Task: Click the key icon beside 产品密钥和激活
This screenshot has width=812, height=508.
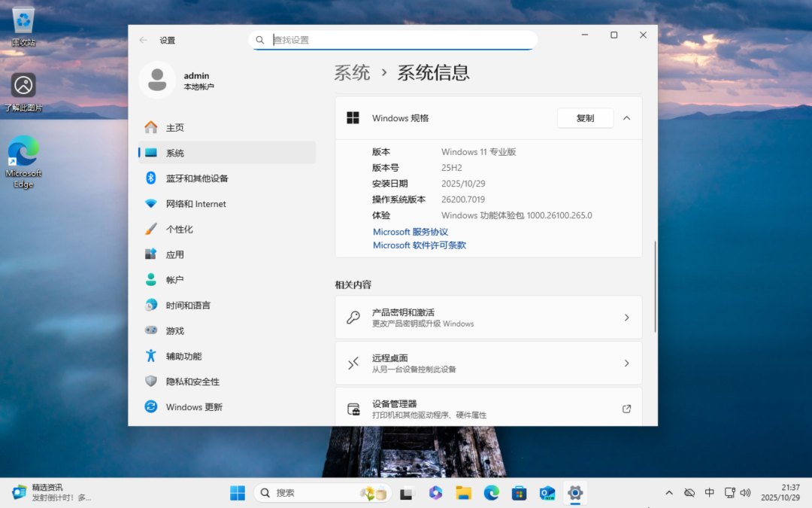Action: coord(353,318)
